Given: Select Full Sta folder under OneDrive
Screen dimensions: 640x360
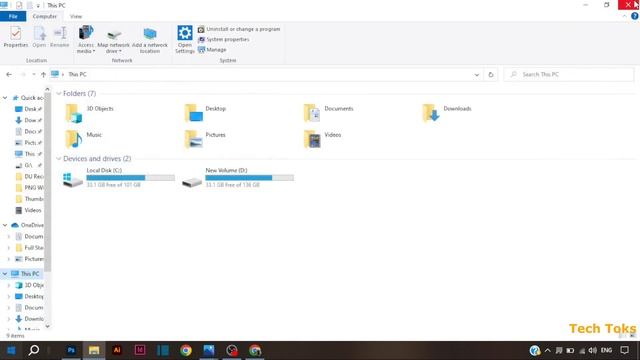Looking at the screenshot, I should [x=29, y=248].
